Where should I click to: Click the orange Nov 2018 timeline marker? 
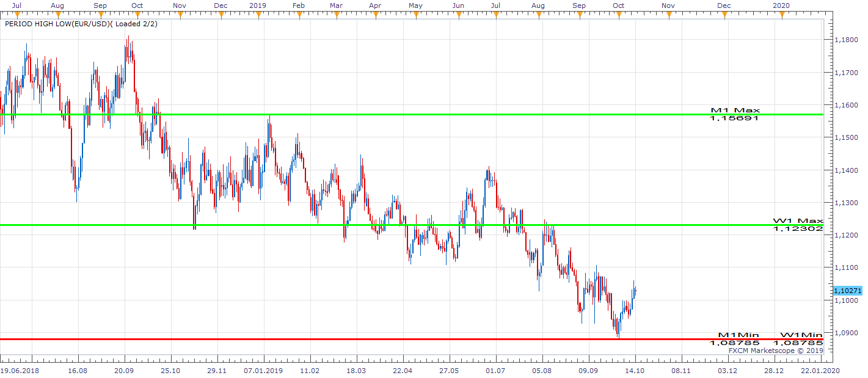click(x=179, y=15)
